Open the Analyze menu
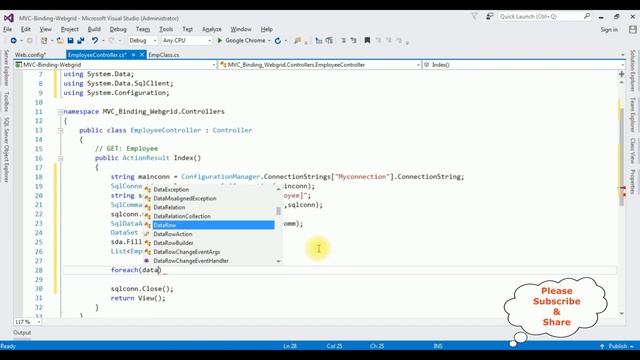This screenshot has height=360, width=640. 211,29
